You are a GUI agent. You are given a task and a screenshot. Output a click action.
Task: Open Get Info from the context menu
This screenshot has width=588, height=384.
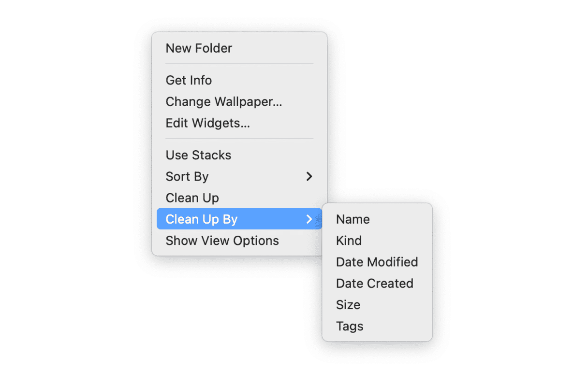click(x=189, y=80)
